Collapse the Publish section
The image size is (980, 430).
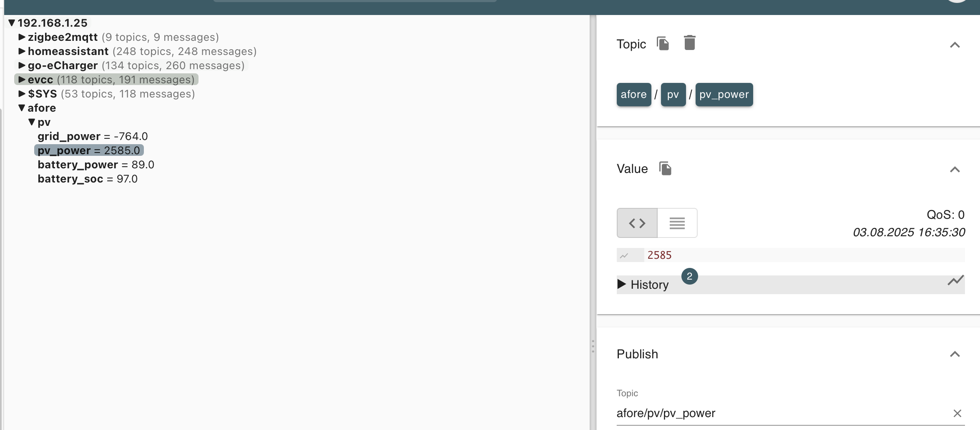[x=955, y=354]
